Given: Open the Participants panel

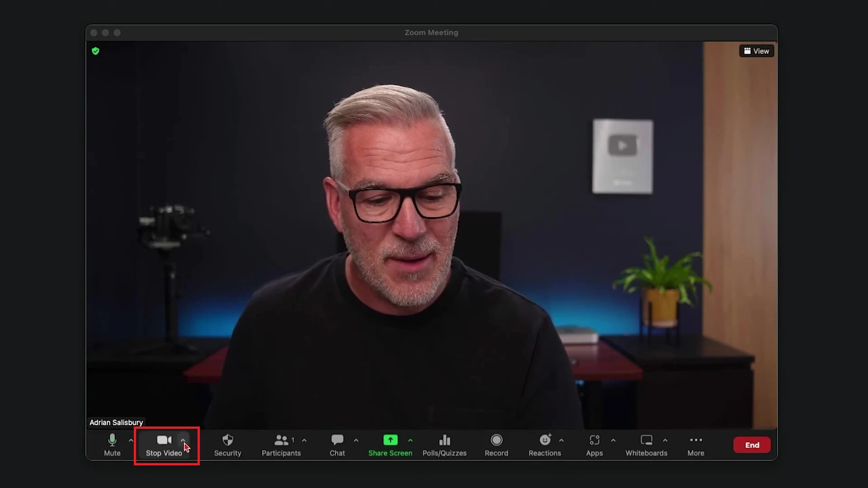Looking at the screenshot, I should [x=281, y=445].
